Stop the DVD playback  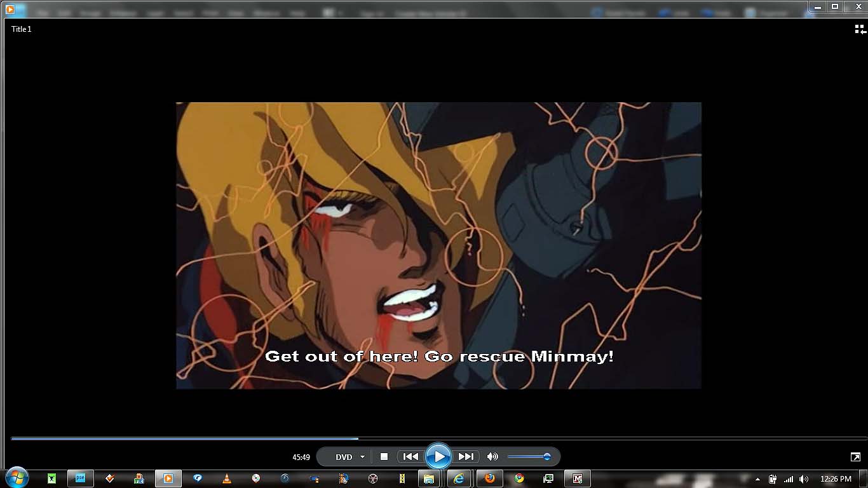point(384,456)
